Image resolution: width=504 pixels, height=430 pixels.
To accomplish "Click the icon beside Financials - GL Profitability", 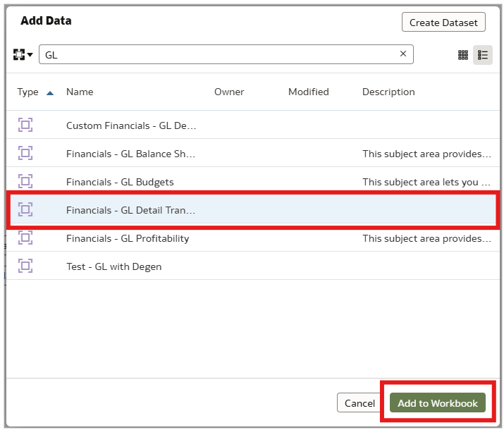I will click(25, 238).
